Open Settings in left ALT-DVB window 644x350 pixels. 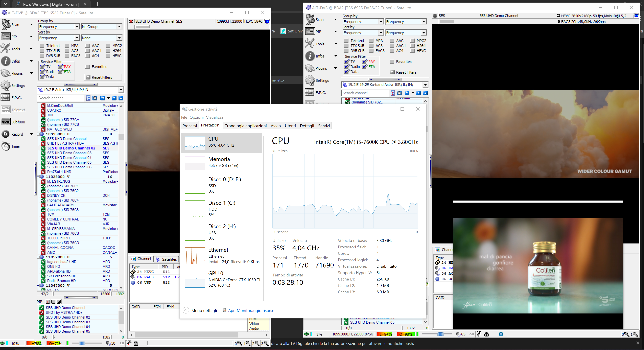[13, 86]
